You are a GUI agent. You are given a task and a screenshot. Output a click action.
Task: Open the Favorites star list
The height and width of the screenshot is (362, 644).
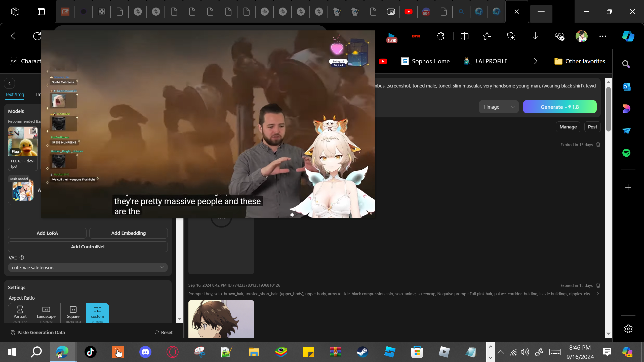pyautogui.click(x=487, y=36)
